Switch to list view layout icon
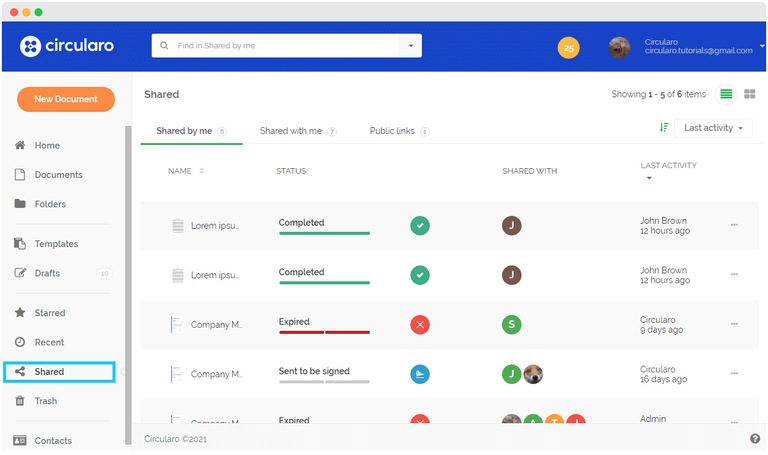This screenshot has height=455, width=768. pyautogui.click(x=726, y=94)
